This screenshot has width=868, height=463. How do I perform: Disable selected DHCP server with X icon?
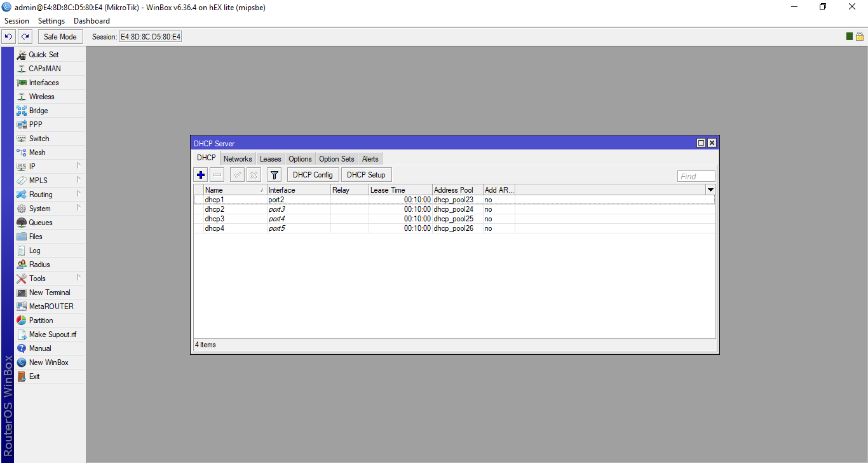(254, 175)
